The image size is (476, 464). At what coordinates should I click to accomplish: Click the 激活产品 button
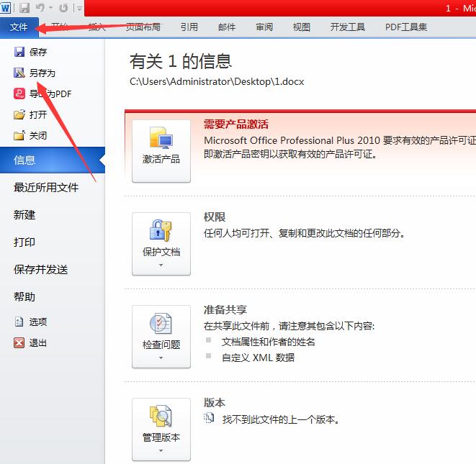coord(161,151)
